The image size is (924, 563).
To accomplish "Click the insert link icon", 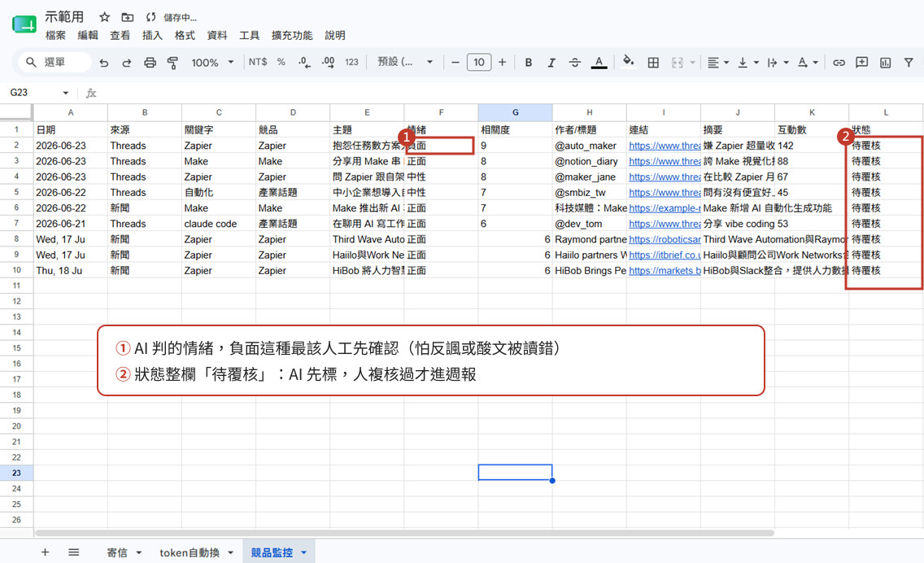I will pos(839,63).
